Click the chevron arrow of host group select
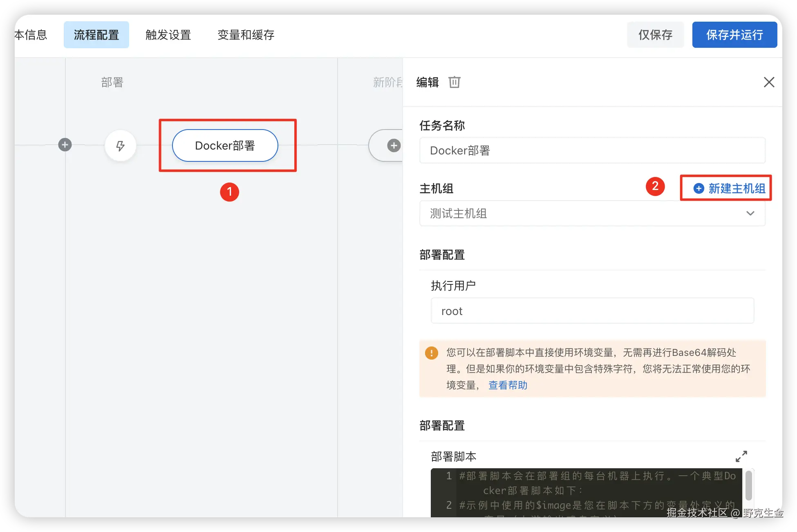Screen dimensions: 797x532 [750, 213]
